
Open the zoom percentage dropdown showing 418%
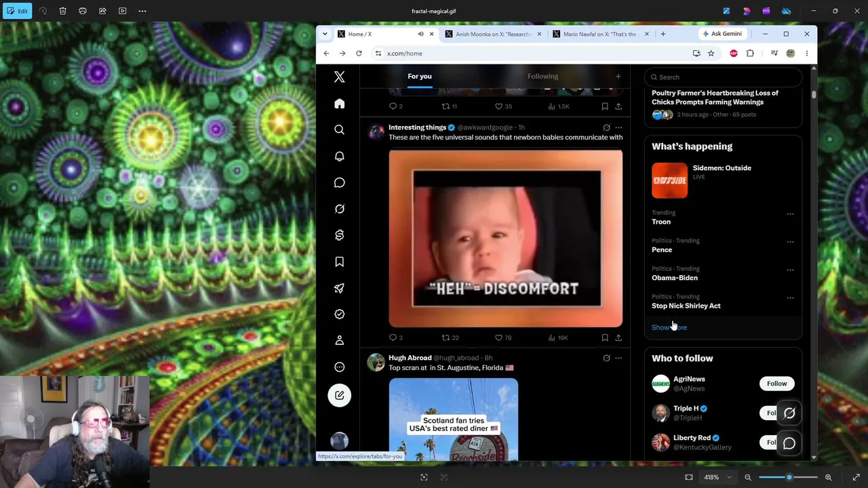pos(718,477)
